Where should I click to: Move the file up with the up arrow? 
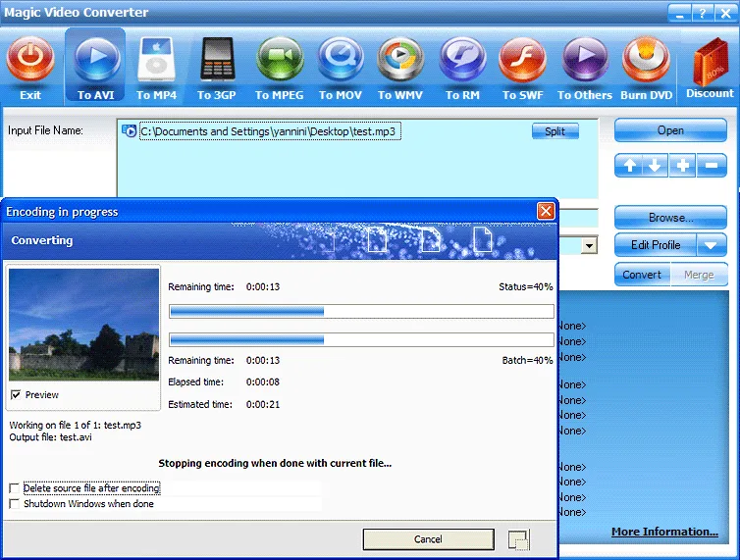click(x=629, y=166)
